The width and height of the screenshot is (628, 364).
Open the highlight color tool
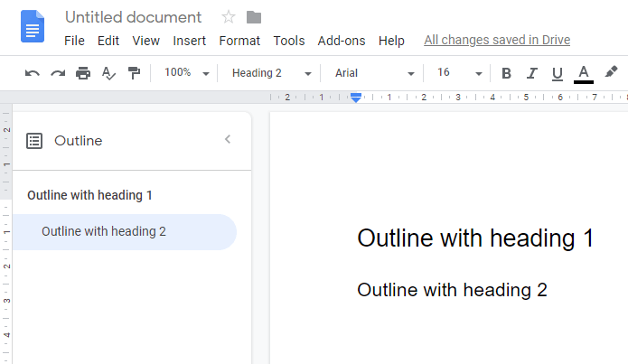(611, 72)
